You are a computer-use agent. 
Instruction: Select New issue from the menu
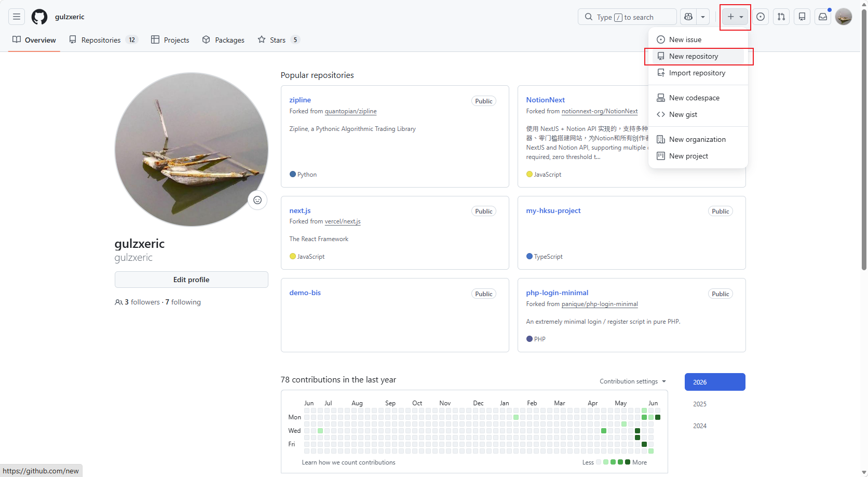pos(698,39)
